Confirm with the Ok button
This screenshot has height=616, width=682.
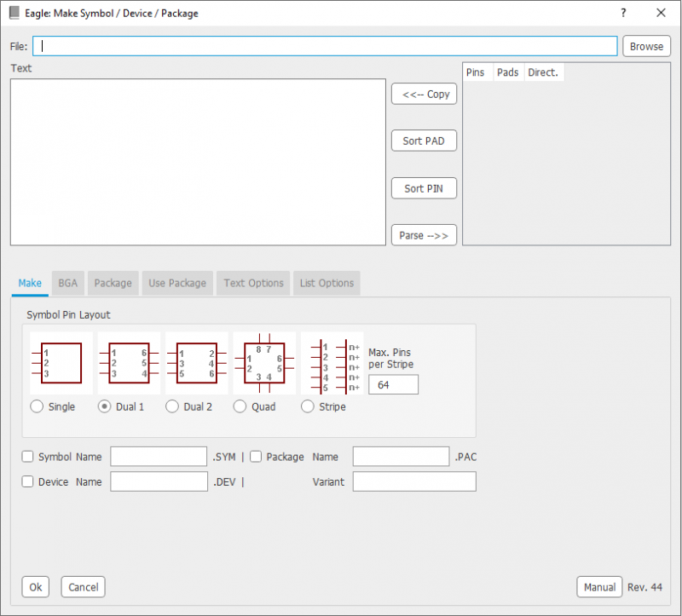click(36, 587)
